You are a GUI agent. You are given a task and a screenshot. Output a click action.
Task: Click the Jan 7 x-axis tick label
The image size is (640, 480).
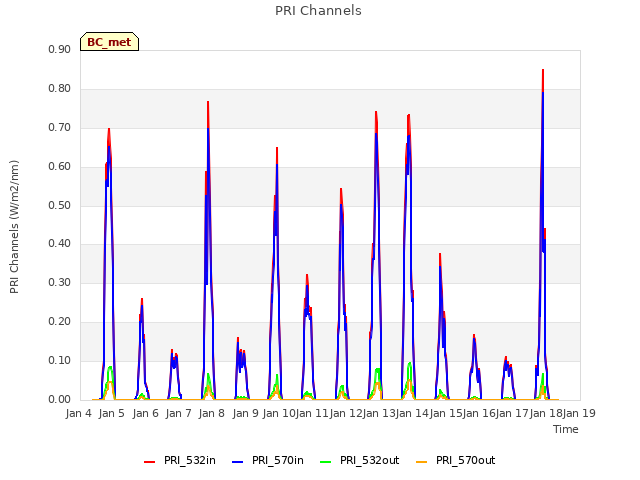click(x=178, y=413)
